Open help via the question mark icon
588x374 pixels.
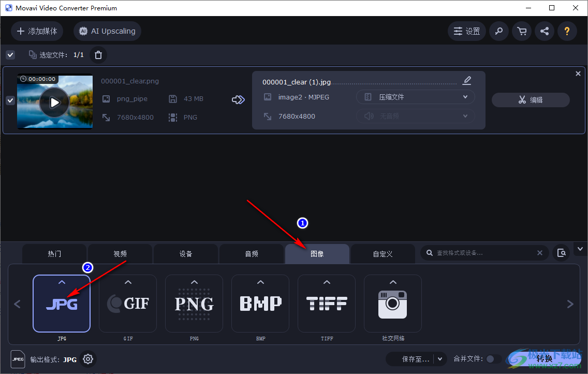[x=567, y=31]
